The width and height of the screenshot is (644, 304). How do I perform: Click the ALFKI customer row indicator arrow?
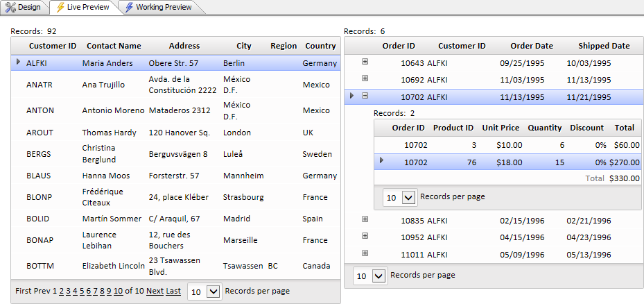[x=17, y=62]
